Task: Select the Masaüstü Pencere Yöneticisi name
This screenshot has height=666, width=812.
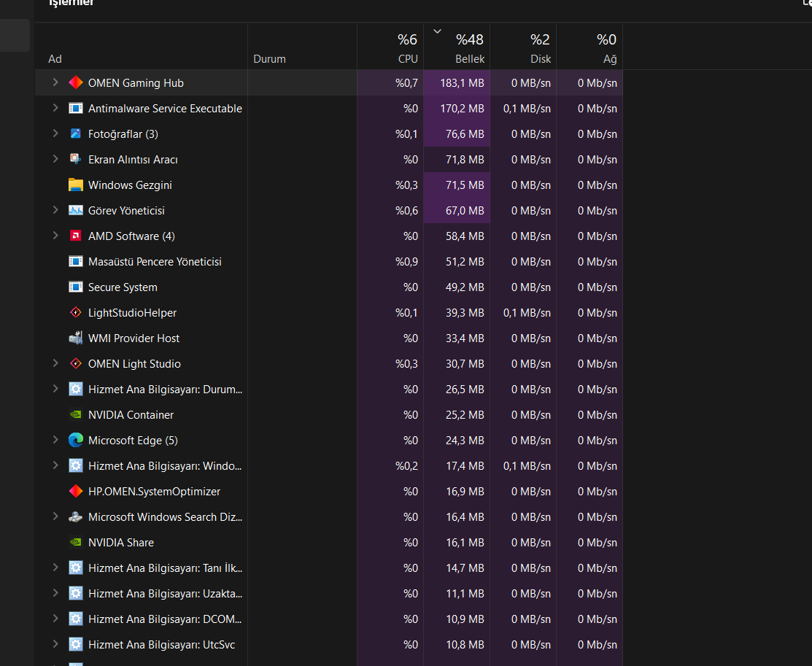Action: pos(155,262)
